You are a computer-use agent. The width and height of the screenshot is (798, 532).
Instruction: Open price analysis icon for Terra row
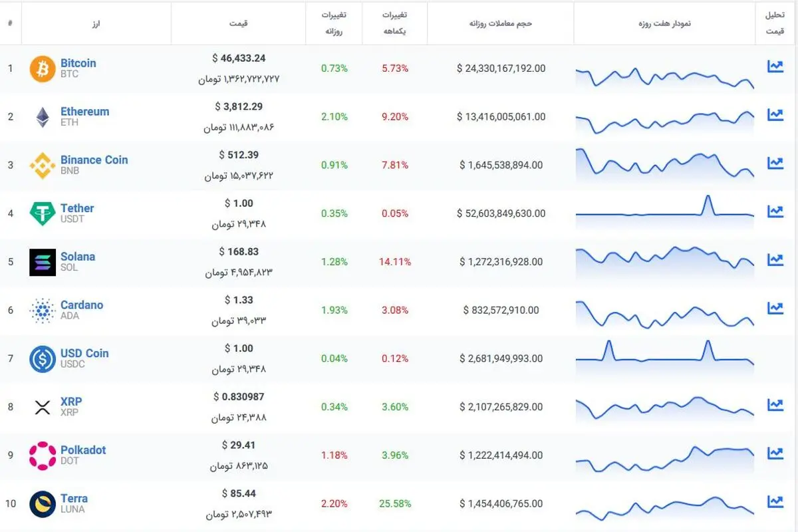point(775,501)
